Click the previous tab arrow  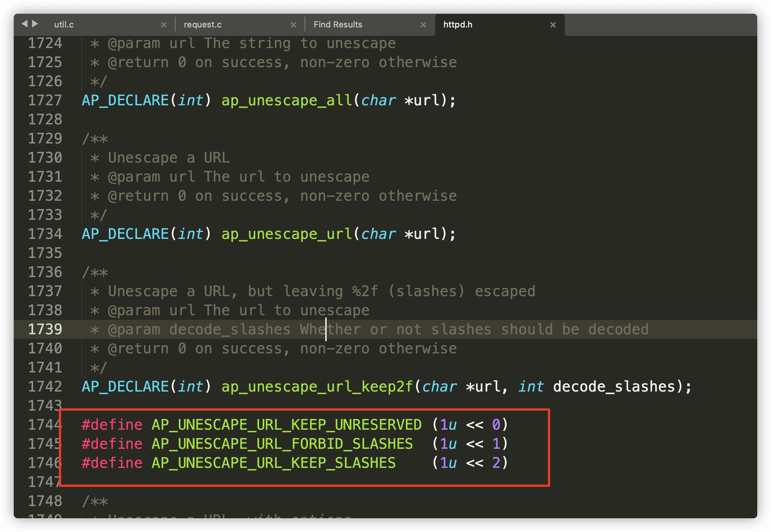(24, 24)
